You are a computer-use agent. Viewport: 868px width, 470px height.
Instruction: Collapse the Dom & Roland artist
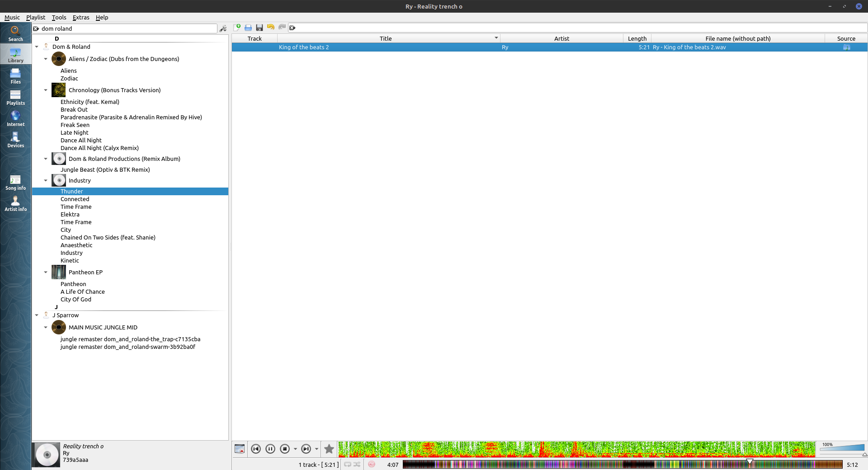point(37,47)
